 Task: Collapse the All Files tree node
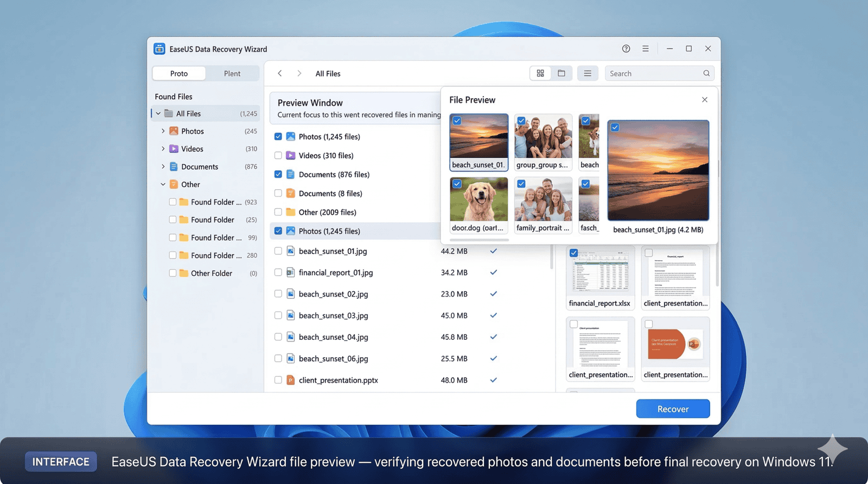[x=158, y=113]
